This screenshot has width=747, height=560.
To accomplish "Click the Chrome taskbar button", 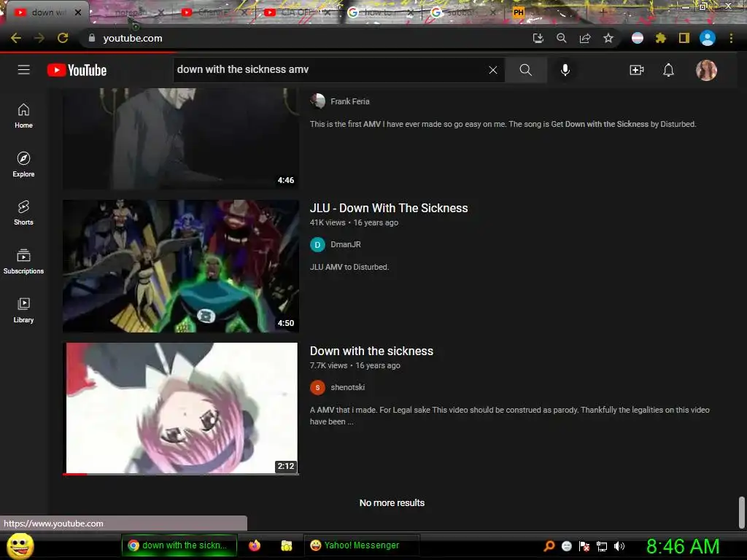I will pyautogui.click(x=179, y=545).
